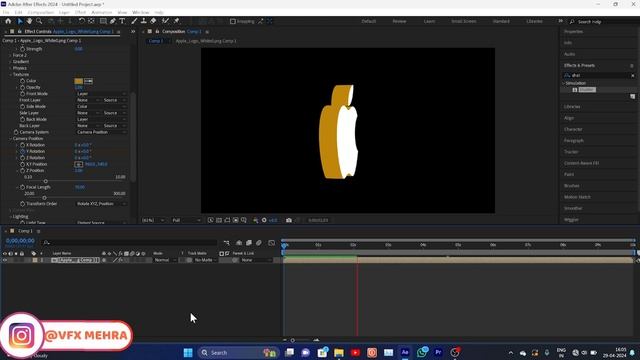Open the Back Mode dropdown
Viewport: 640px width, 360px height.
[101, 120]
